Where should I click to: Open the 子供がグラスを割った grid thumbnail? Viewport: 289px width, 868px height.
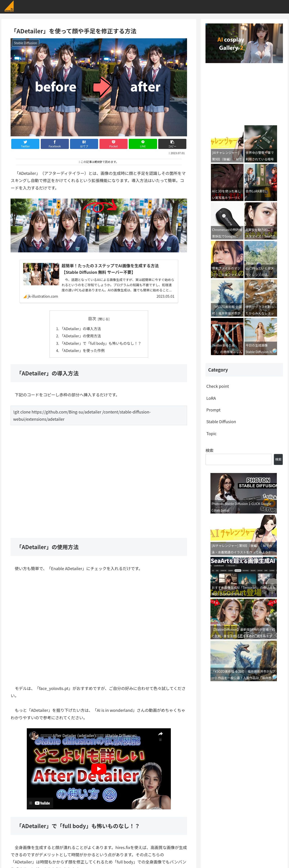coord(261,298)
